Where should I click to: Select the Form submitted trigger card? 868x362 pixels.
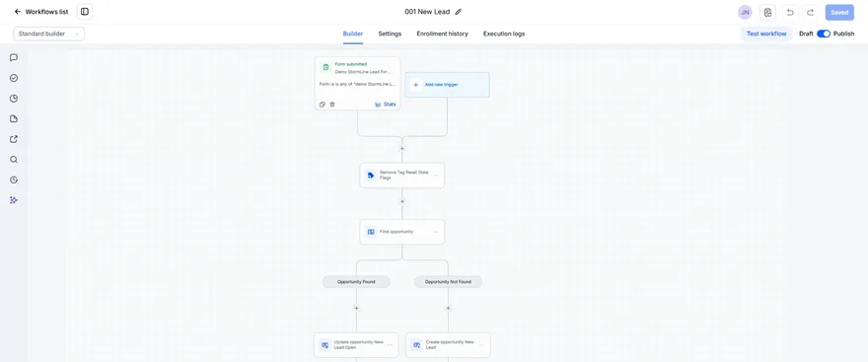point(357,84)
